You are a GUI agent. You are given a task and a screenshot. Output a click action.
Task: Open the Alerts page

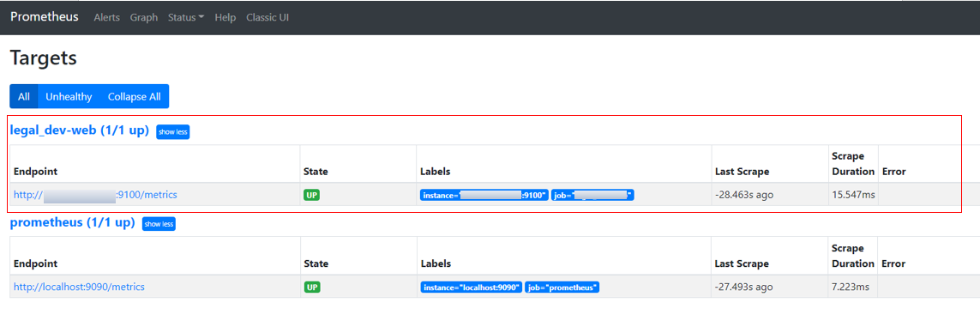click(107, 17)
